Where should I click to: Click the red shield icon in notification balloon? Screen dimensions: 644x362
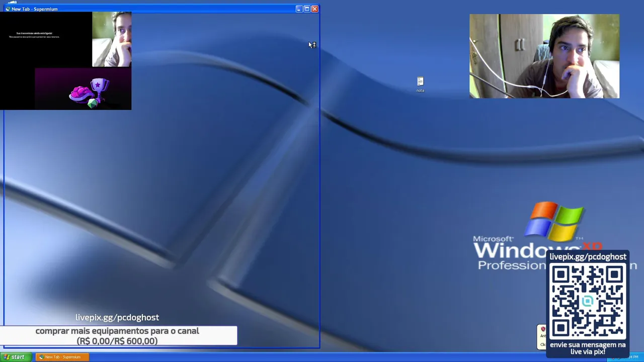(x=543, y=329)
